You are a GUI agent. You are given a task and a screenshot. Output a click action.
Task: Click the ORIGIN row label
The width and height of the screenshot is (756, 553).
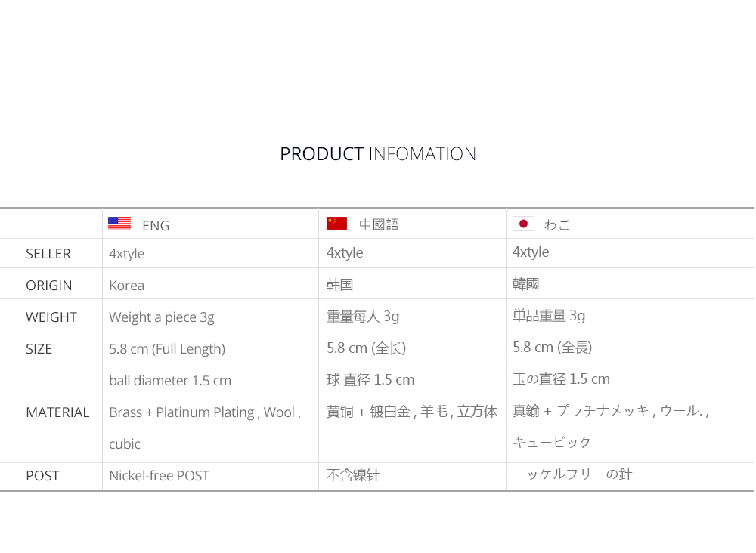pos(48,286)
